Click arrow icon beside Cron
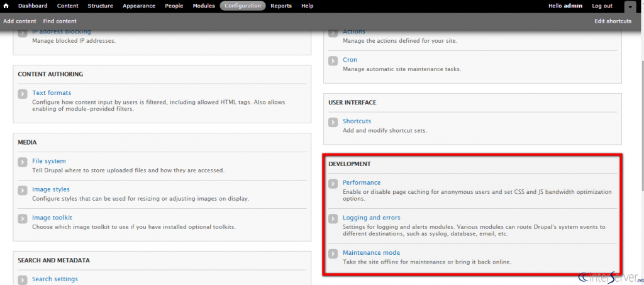Image resolution: width=644 pixels, height=285 pixels. [x=333, y=61]
